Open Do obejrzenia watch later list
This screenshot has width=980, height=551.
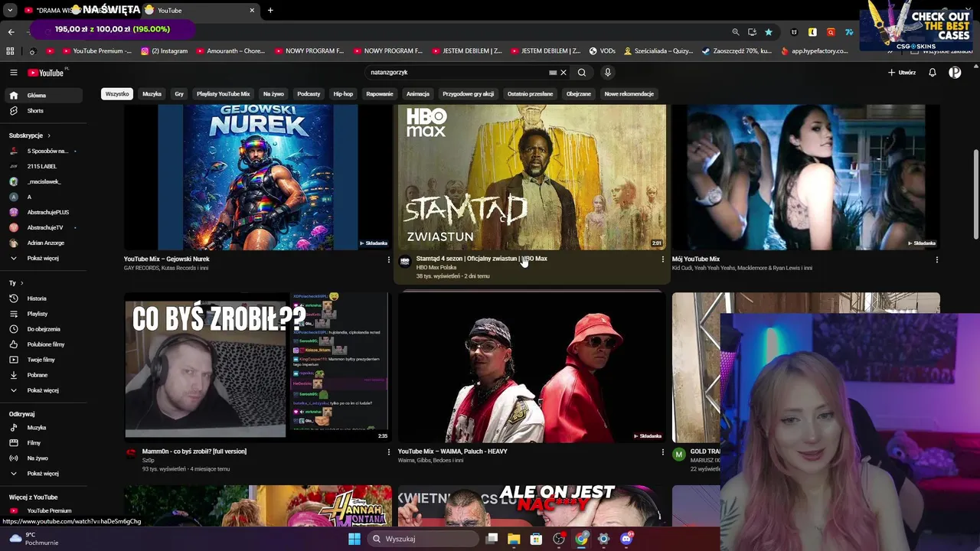point(44,329)
